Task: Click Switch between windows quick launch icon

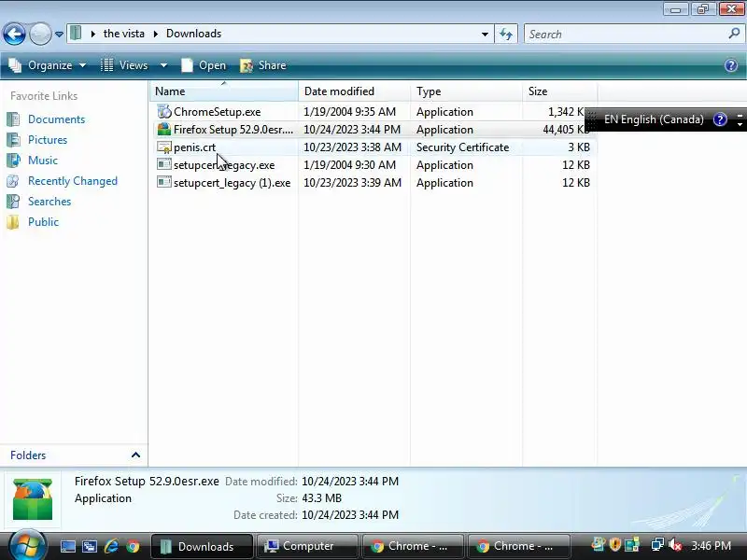Action: (x=90, y=546)
